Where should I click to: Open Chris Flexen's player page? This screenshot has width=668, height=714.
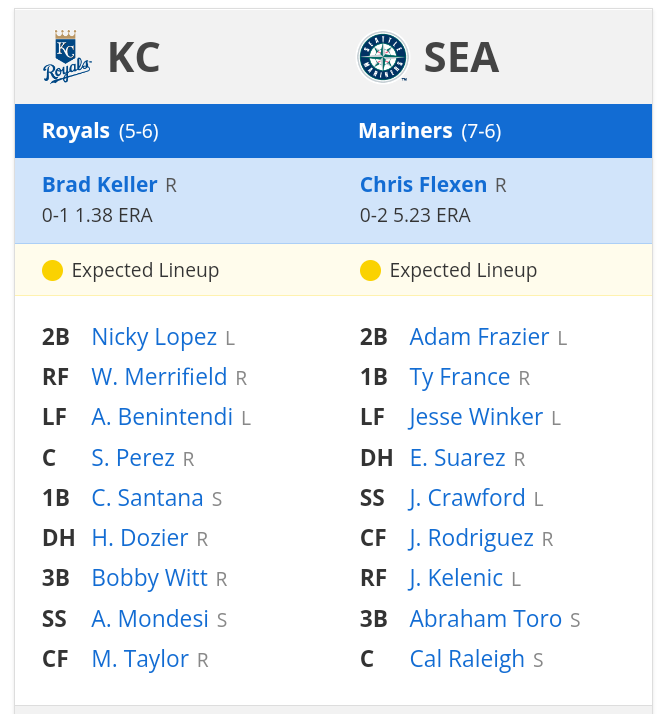(x=423, y=185)
